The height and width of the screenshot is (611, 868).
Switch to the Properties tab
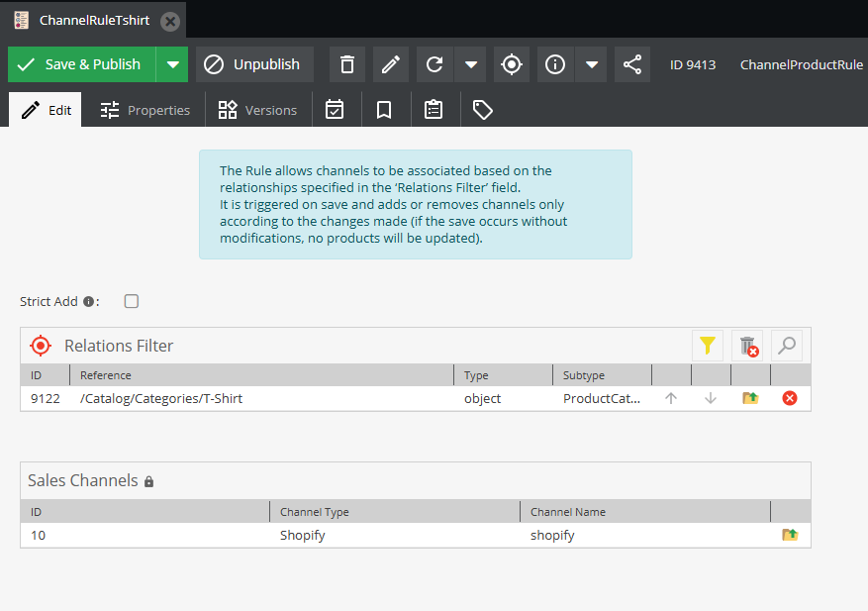(x=145, y=110)
